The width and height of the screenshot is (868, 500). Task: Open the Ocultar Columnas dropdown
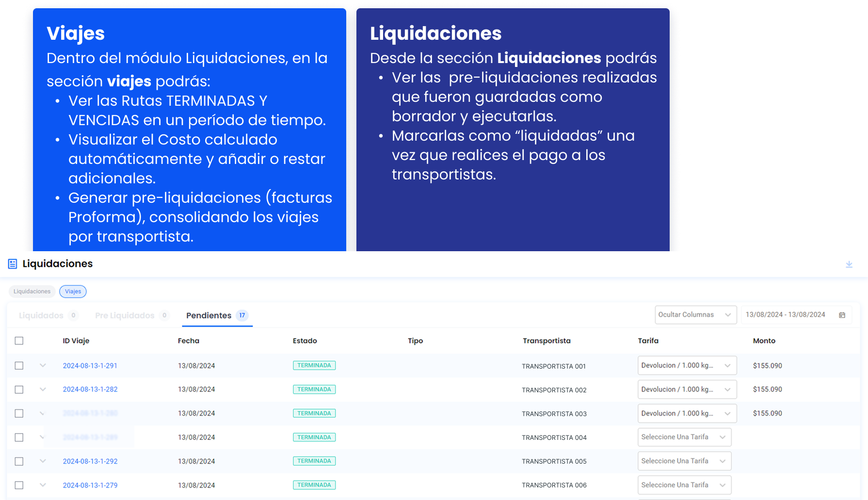point(695,315)
